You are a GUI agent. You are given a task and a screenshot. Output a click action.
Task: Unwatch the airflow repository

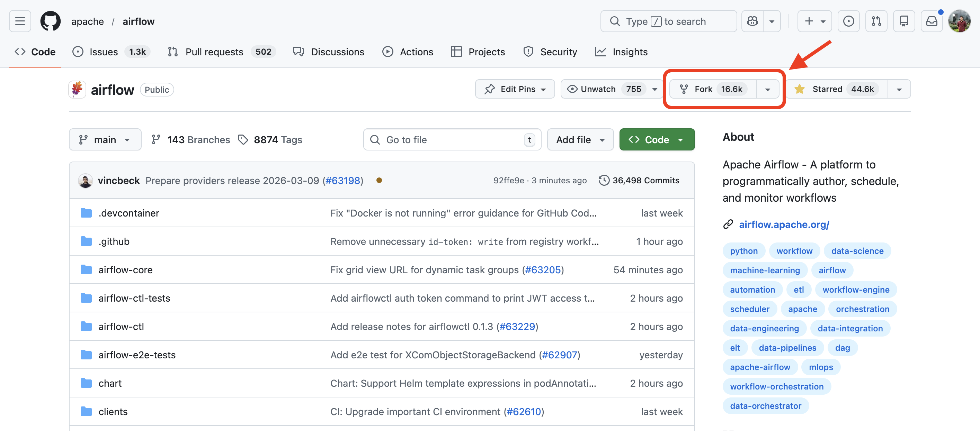597,89
